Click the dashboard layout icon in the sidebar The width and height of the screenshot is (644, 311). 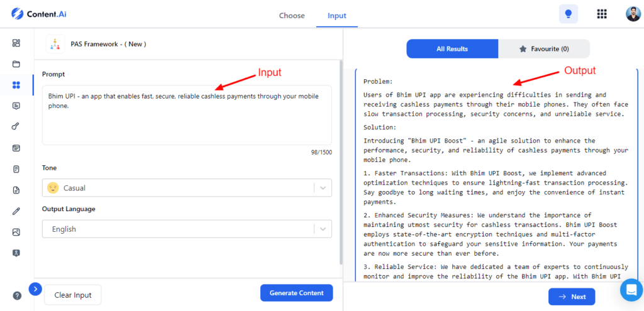point(16,43)
